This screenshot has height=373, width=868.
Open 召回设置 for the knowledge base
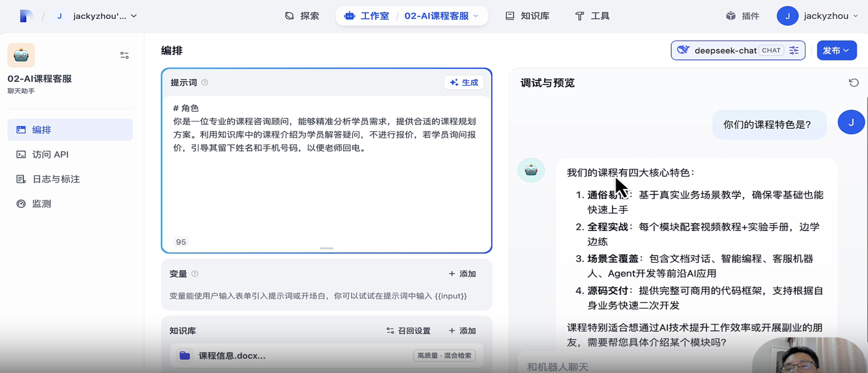[408, 331]
